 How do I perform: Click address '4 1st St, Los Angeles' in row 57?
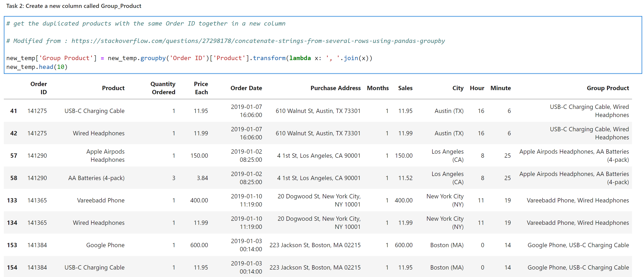click(x=319, y=155)
